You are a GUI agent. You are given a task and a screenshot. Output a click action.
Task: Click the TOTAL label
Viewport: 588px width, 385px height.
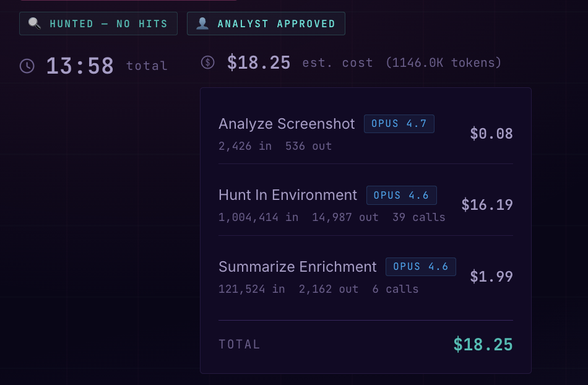[240, 345]
